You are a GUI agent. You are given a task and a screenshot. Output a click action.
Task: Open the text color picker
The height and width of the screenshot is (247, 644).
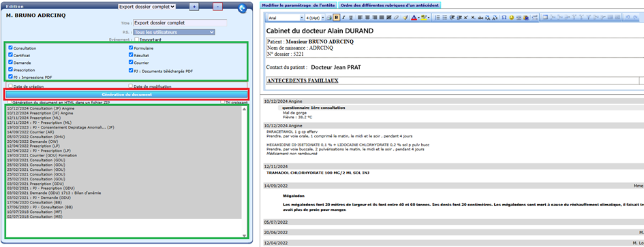(x=415, y=18)
